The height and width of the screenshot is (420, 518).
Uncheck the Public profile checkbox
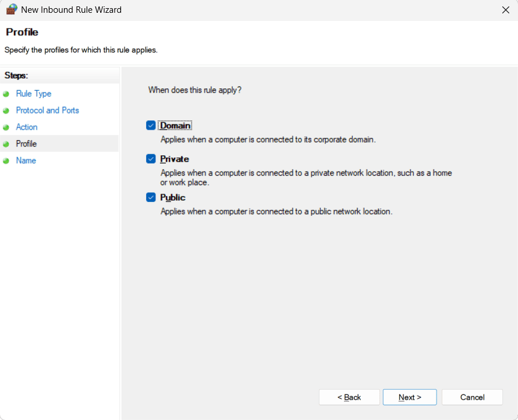(151, 197)
